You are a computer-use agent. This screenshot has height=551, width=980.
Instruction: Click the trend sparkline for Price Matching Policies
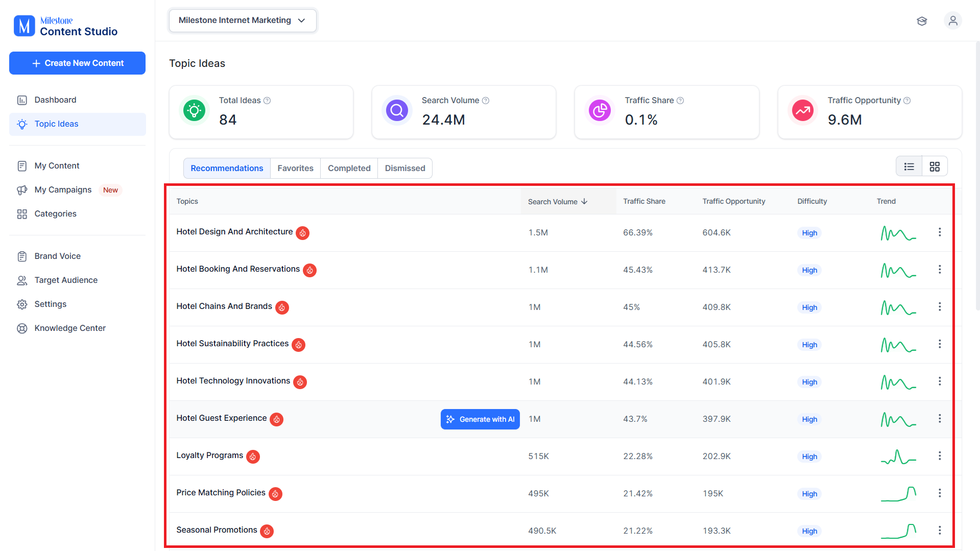(898, 493)
